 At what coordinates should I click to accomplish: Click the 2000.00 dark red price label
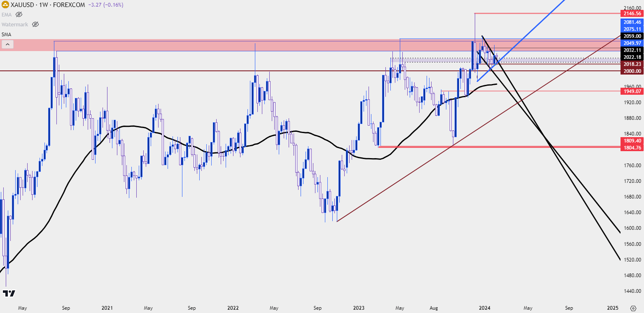click(631, 71)
